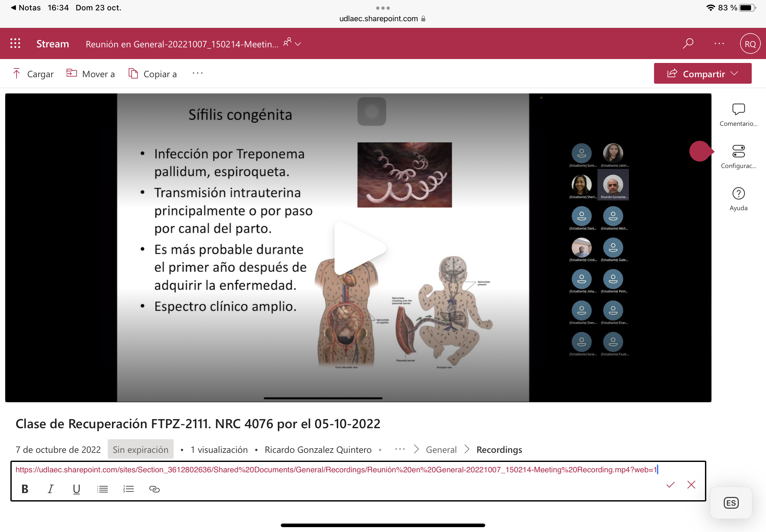Image resolution: width=766 pixels, height=532 pixels.
Task: Expand sharing chevron next to video title
Action: (x=298, y=44)
